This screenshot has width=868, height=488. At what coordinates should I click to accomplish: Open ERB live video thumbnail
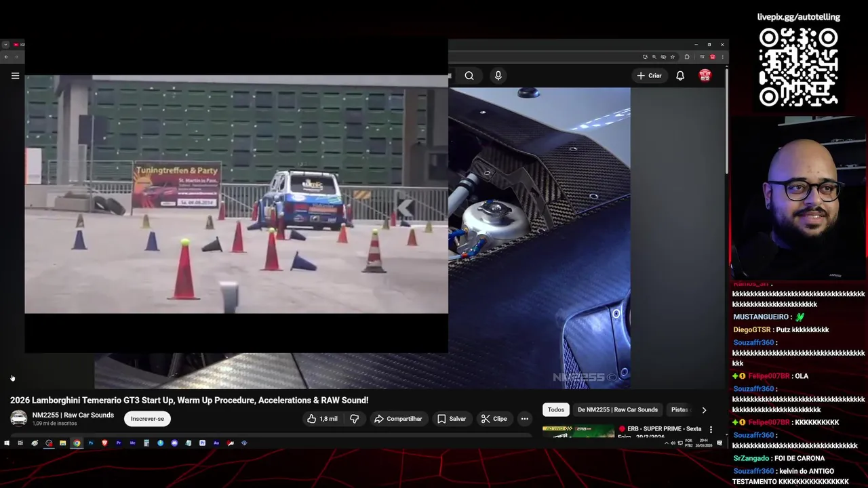point(578,430)
